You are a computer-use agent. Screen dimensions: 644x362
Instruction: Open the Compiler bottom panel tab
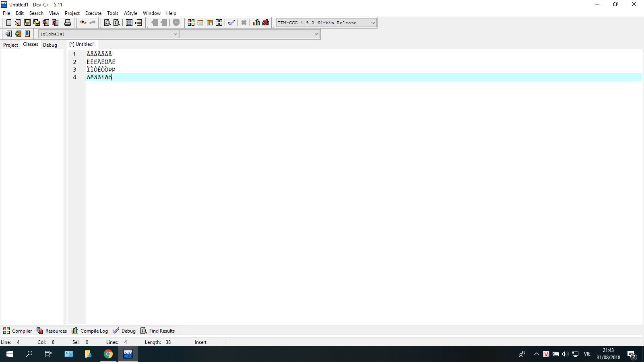[17, 331]
